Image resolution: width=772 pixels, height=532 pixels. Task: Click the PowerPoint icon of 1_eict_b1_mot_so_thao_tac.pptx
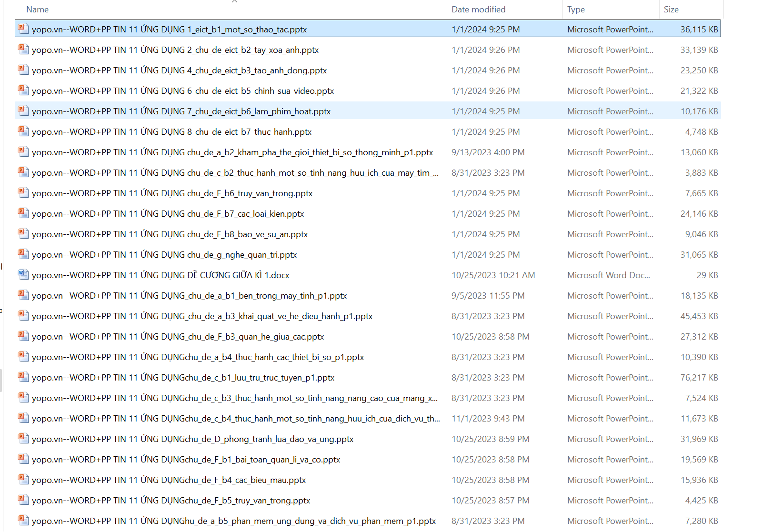click(x=23, y=29)
